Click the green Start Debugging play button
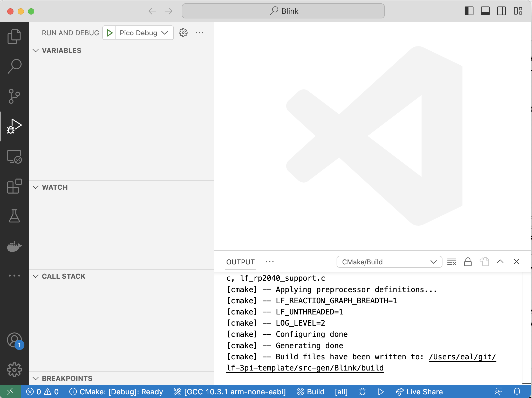Image resolution: width=532 pixels, height=398 pixels. [x=110, y=33]
